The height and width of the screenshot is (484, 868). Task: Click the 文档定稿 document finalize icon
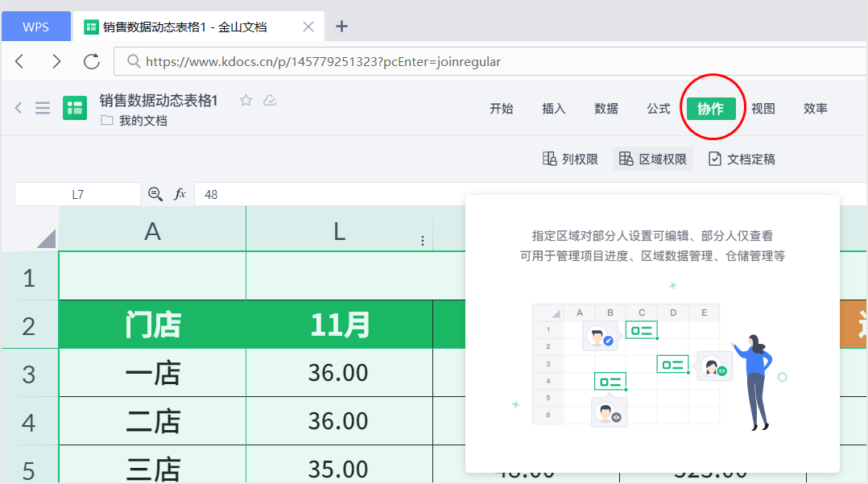(717, 159)
